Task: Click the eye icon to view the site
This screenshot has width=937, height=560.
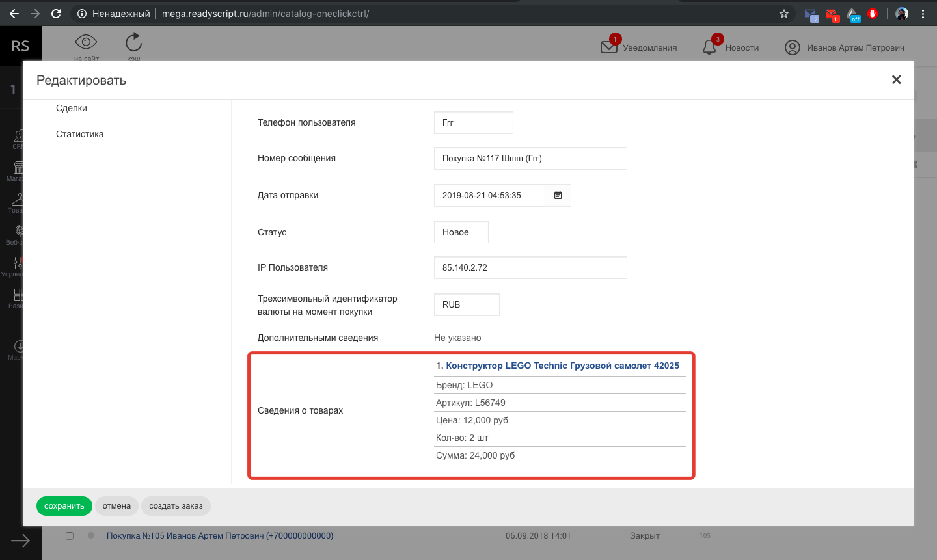Action: (x=86, y=42)
